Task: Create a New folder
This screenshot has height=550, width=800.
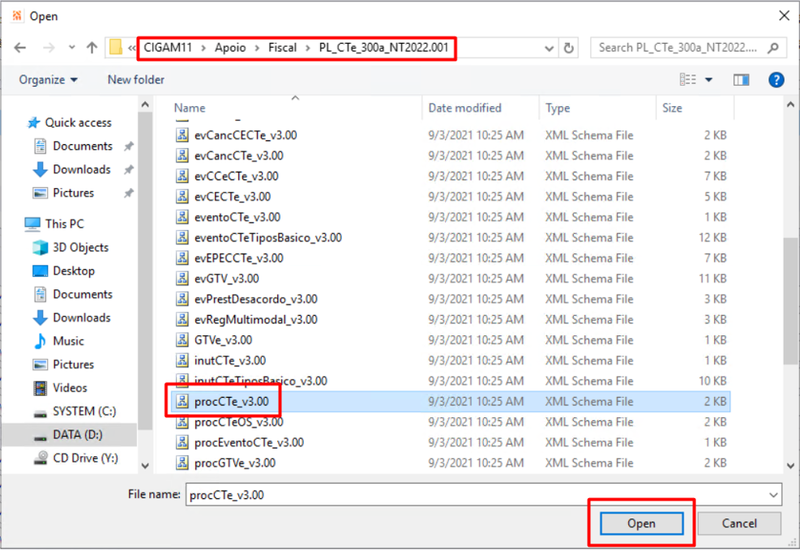Action: (136, 80)
